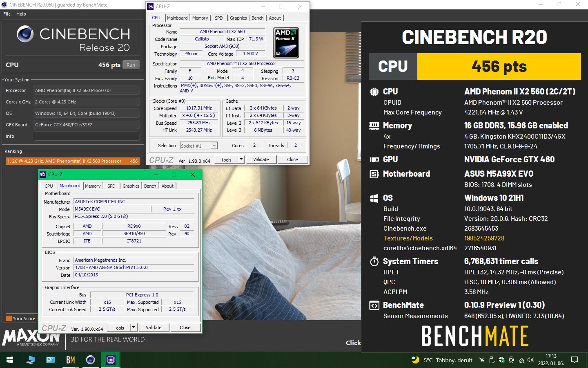588x368 pixels.
Task: Expand Tools arrow in green-titled CPU-Z window
Action: (134, 328)
